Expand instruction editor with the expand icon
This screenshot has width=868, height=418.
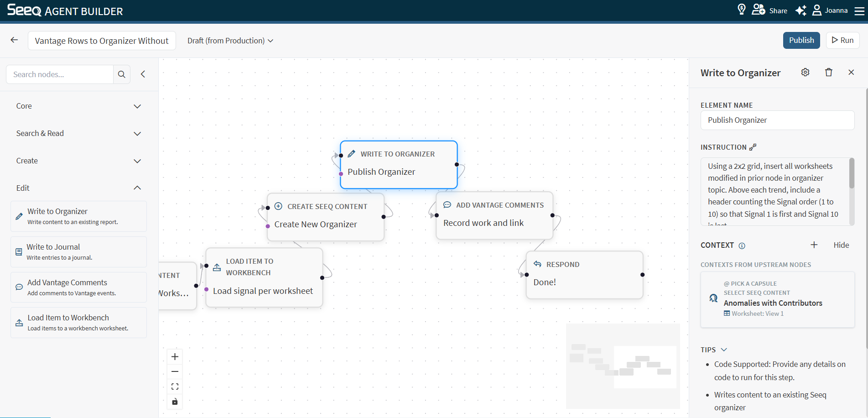click(x=753, y=147)
